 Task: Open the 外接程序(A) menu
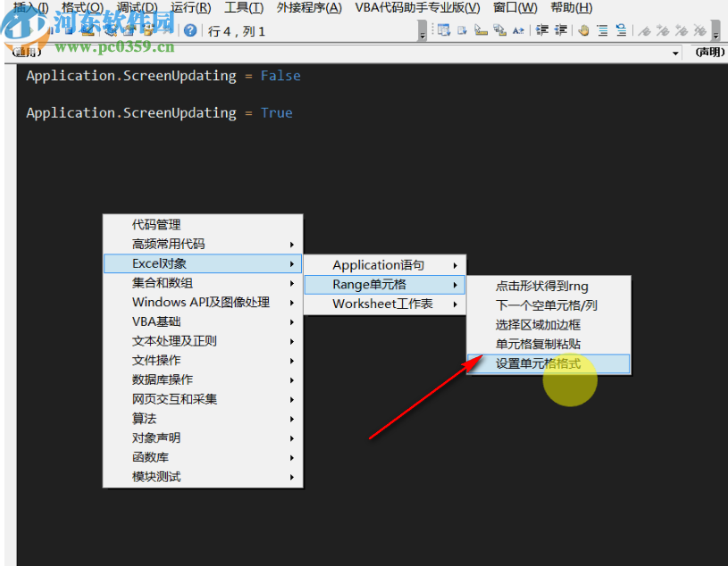pos(309,7)
